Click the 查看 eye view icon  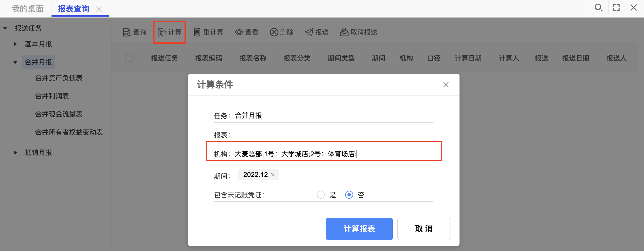tap(239, 32)
